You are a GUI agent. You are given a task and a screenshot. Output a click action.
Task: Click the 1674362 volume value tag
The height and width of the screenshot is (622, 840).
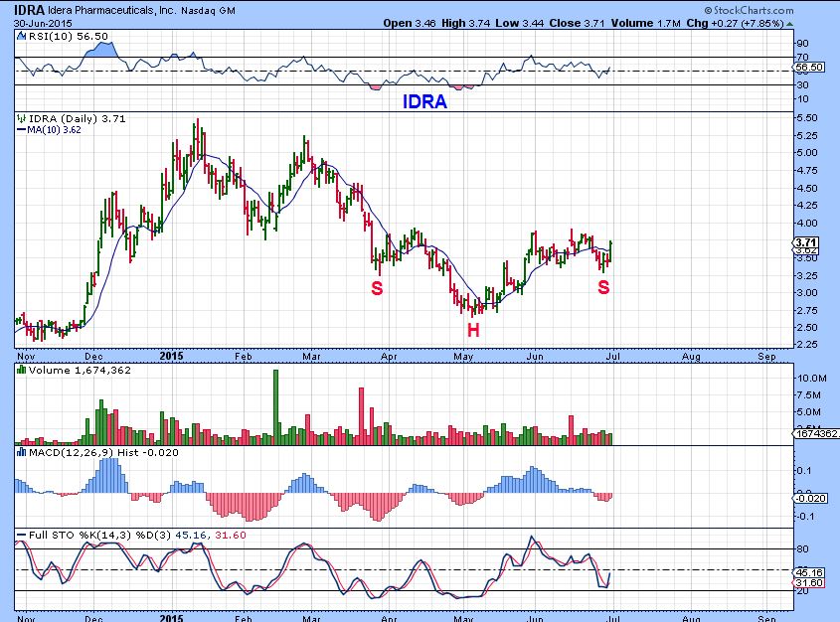(816, 433)
